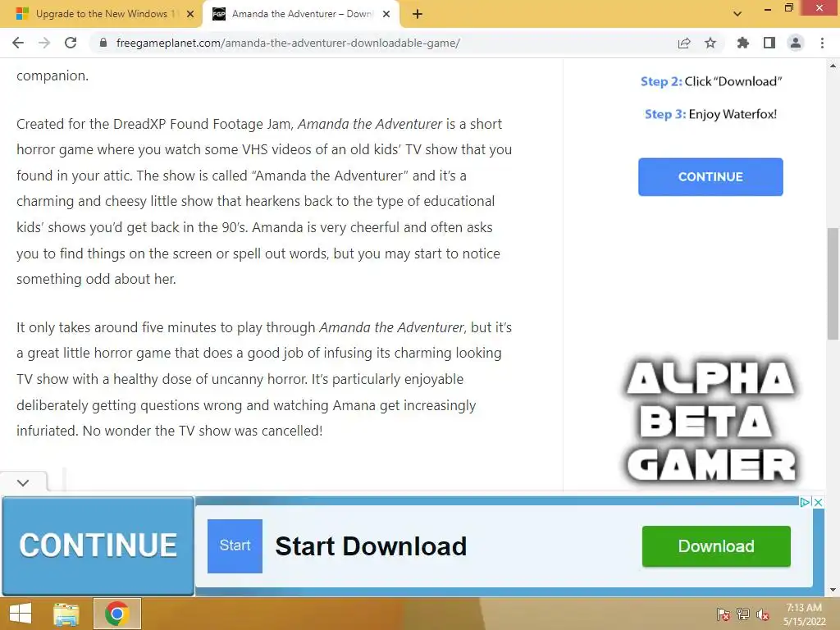840x630 pixels.
Task: Expand the tab search dropdown
Action: pyautogui.click(x=737, y=14)
